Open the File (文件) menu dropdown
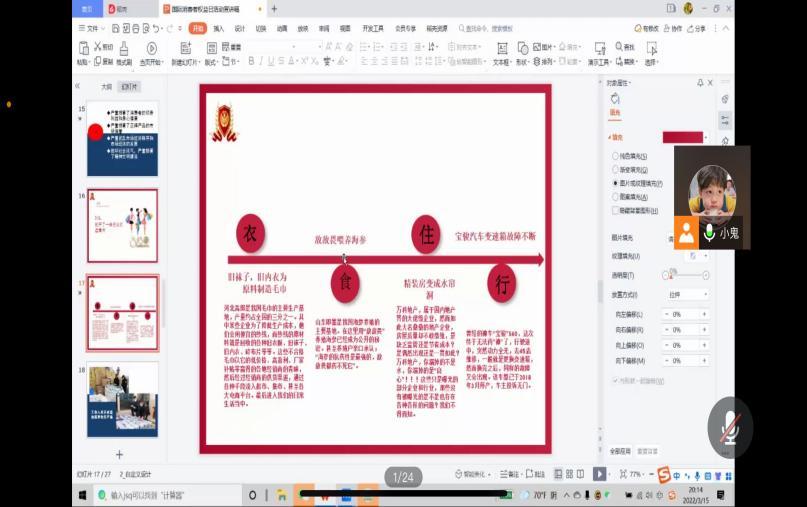The height and width of the screenshot is (507, 807). [x=96, y=28]
